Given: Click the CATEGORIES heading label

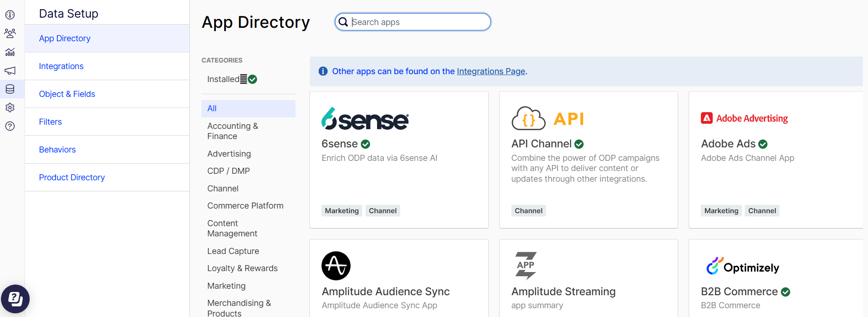Looking at the screenshot, I should (222, 60).
